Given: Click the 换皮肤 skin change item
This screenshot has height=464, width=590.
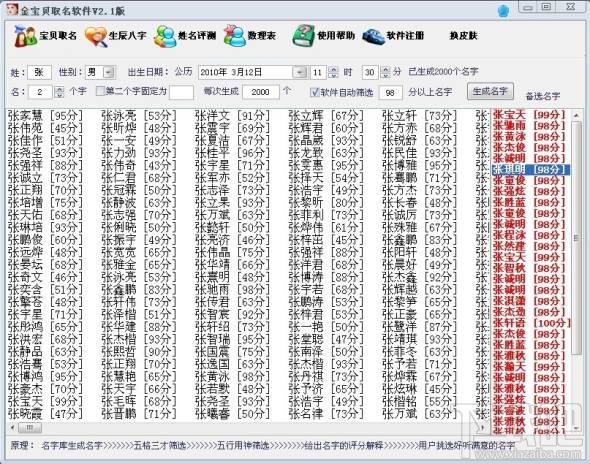Looking at the screenshot, I should click(x=463, y=36).
